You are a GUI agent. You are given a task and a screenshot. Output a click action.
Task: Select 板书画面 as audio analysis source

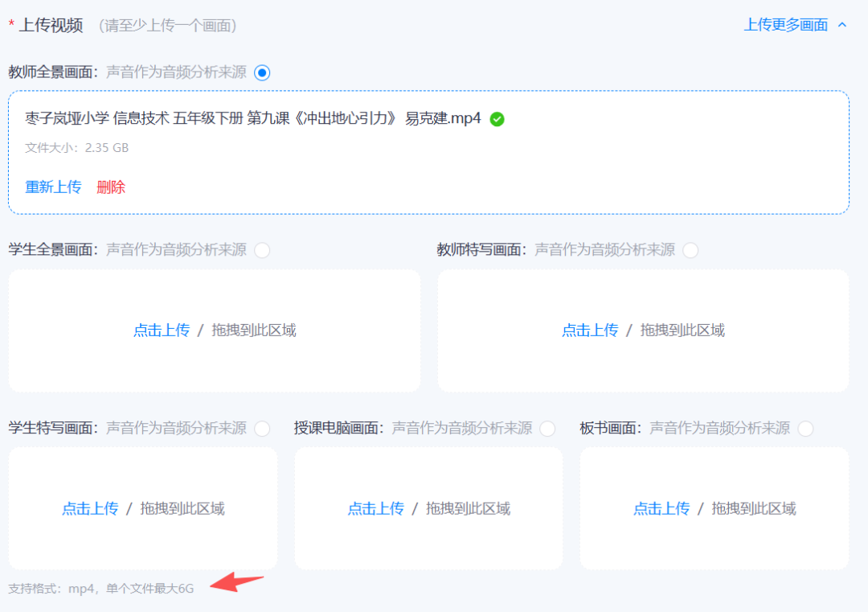[805, 429]
